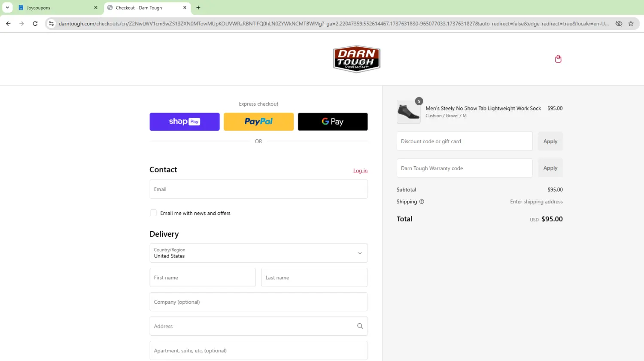Go back with browser back arrow
Image resolution: width=644 pixels, height=361 pixels.
point(8,24)
